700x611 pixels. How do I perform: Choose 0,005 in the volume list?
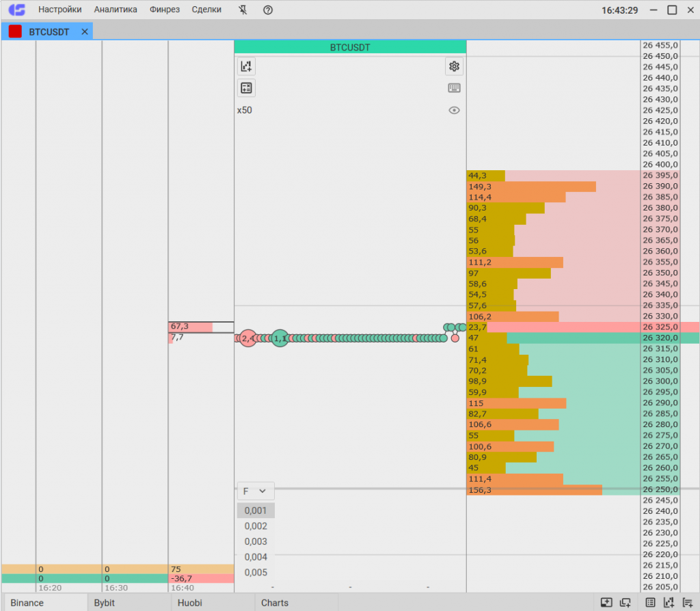(x=256, y=573)
